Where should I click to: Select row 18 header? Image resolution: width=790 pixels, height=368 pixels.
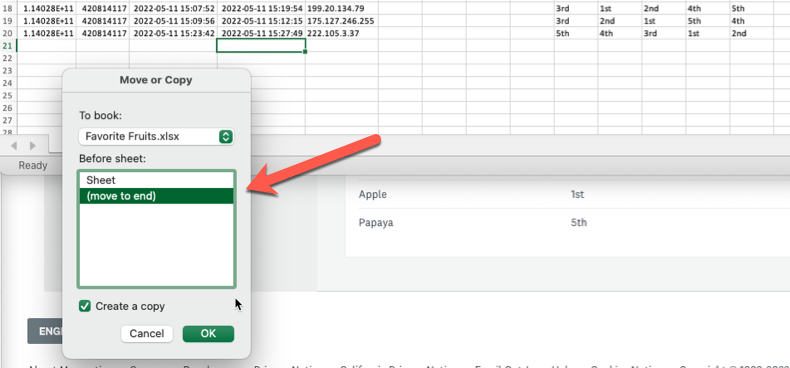pyautogui.click(x=8, y=9)
